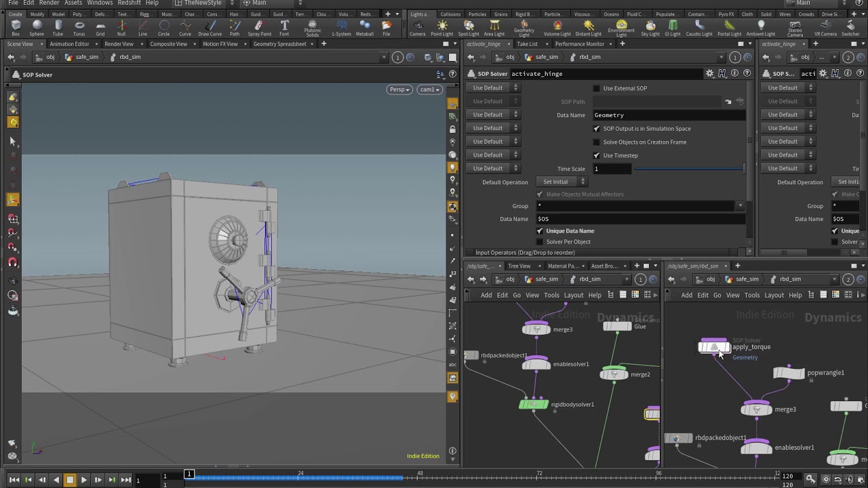Open the Set Initial default operation dropdown

[561, 182]
